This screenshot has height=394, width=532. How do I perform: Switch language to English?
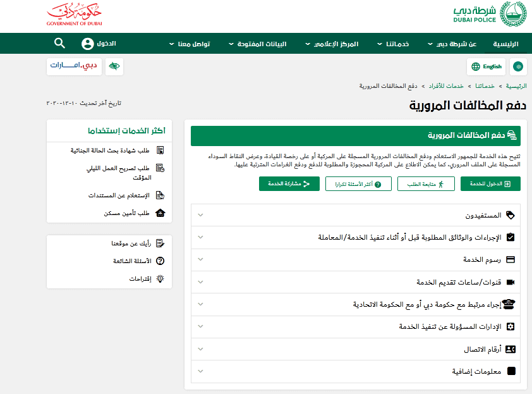tap(487, 66)
